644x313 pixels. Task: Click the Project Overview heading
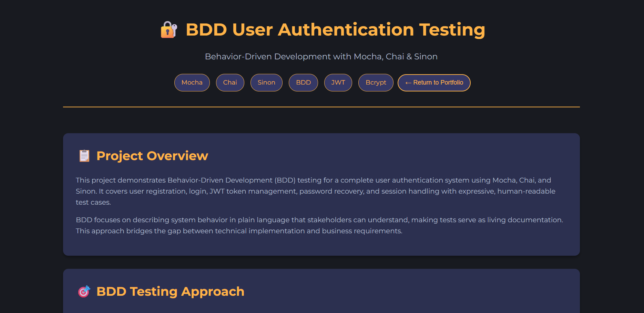click(152, 156)
